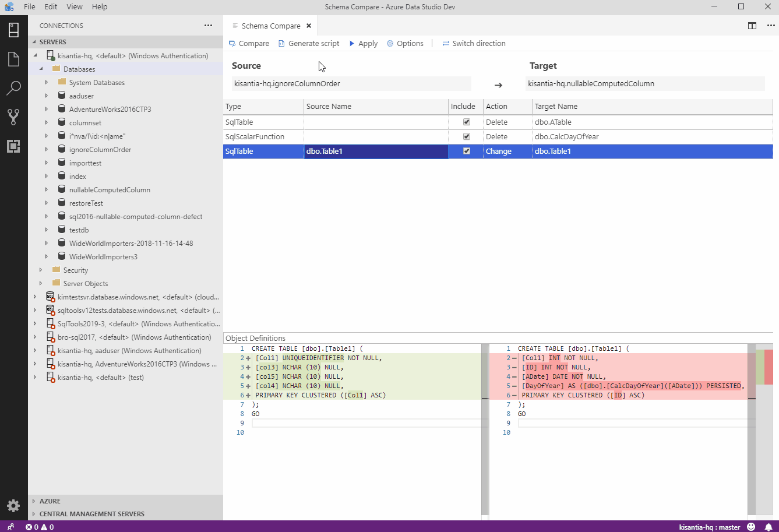
Task: Open the Manage gear icon
Action: coord(13,505)
